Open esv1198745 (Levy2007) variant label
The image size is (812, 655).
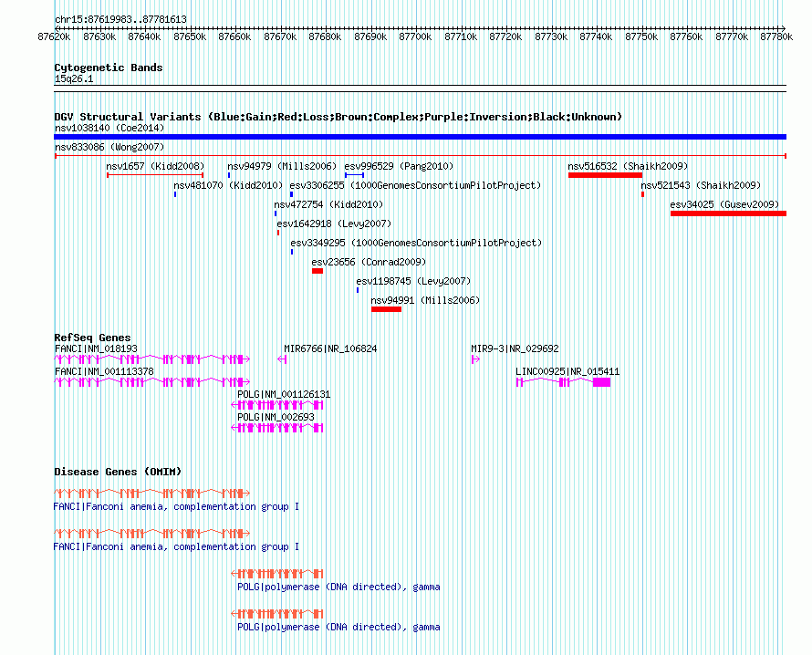tap(413, 281)
